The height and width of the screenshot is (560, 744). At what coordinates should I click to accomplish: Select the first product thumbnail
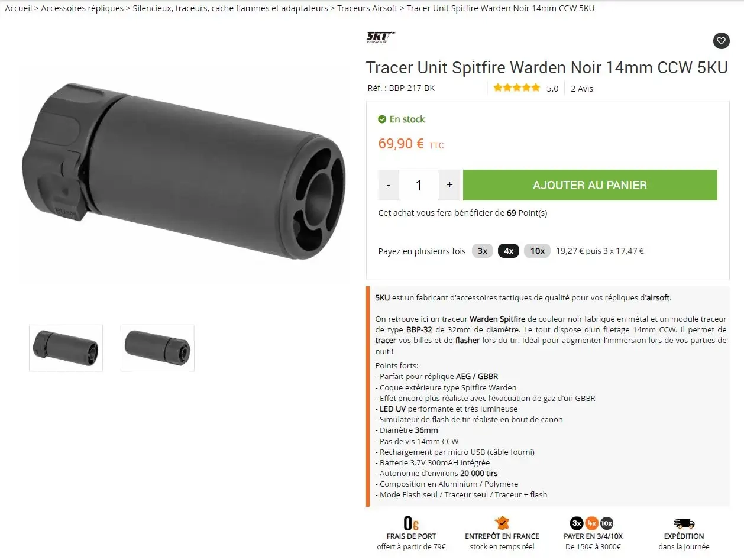point(66,348)
